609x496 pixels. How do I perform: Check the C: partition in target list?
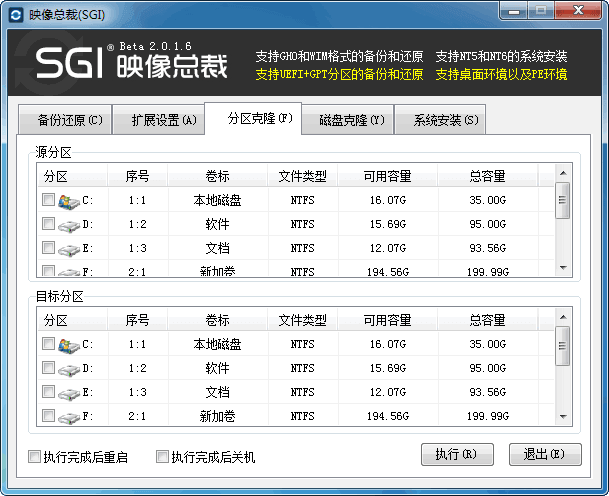point(48,344)
